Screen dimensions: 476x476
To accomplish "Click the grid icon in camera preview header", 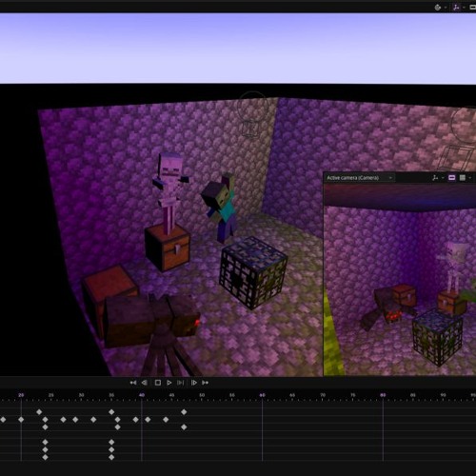I will tap(463, 178).
